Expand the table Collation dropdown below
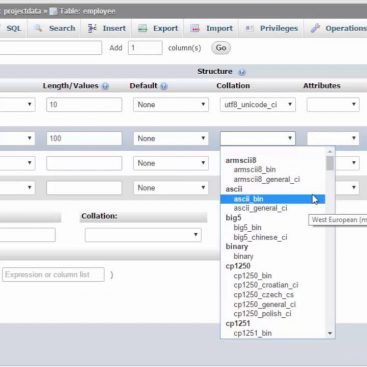Viewport: 367px width, 367px height. tap(143, 235)
